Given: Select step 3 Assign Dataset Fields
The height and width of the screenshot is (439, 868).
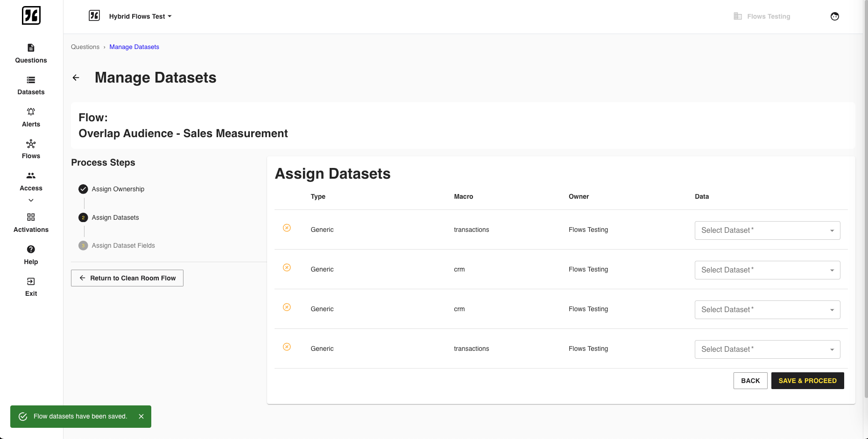Looking at the screenshot, I should [117, 245].
